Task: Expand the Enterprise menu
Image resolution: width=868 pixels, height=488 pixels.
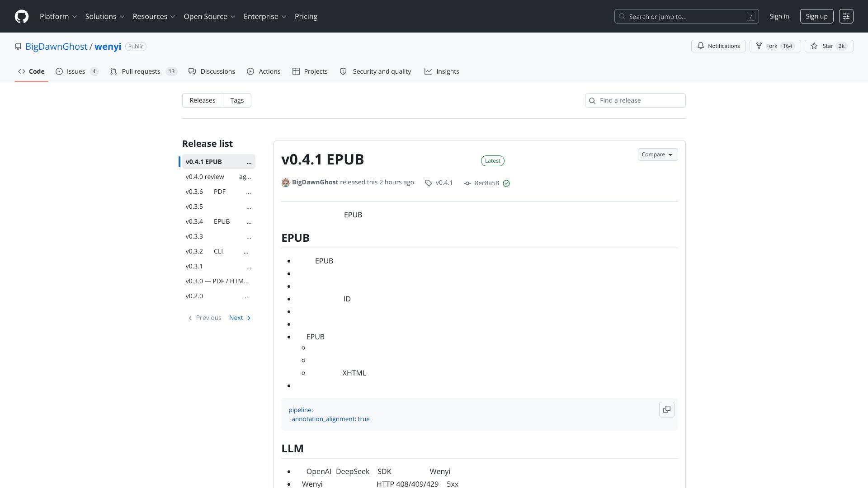Action: (x=265, y=16)
